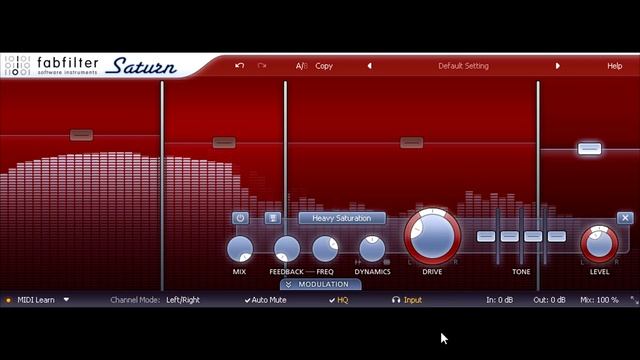Click the third Tone slider handle

click(533, 236)
